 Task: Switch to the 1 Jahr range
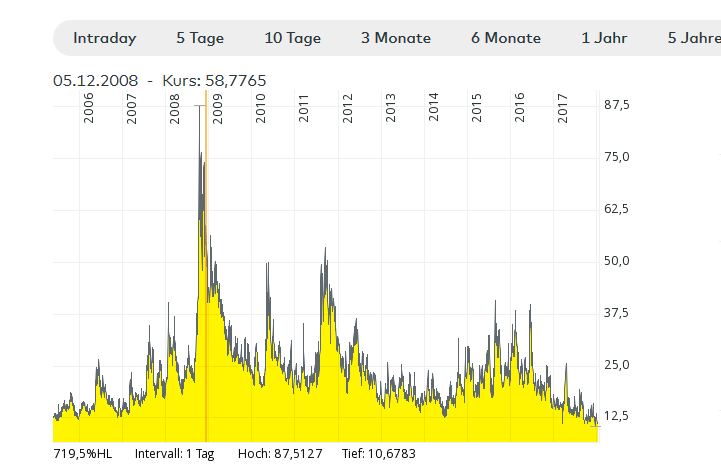604,38
